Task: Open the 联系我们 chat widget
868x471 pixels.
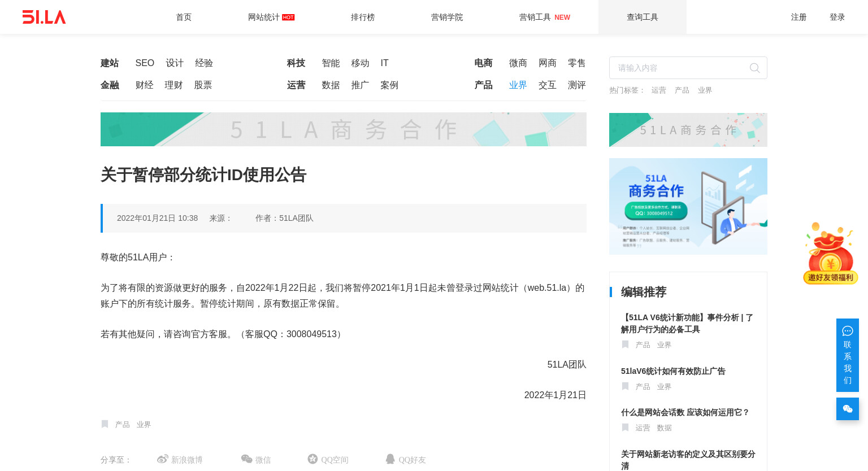Action: point(848,355)
